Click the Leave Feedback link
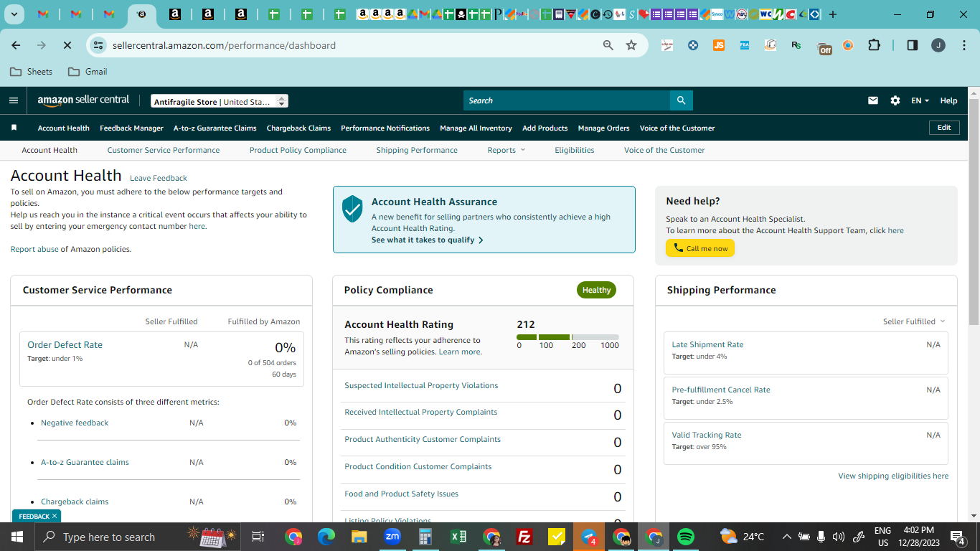The width and height of the screenshot is (980, 551). [159, 178]
